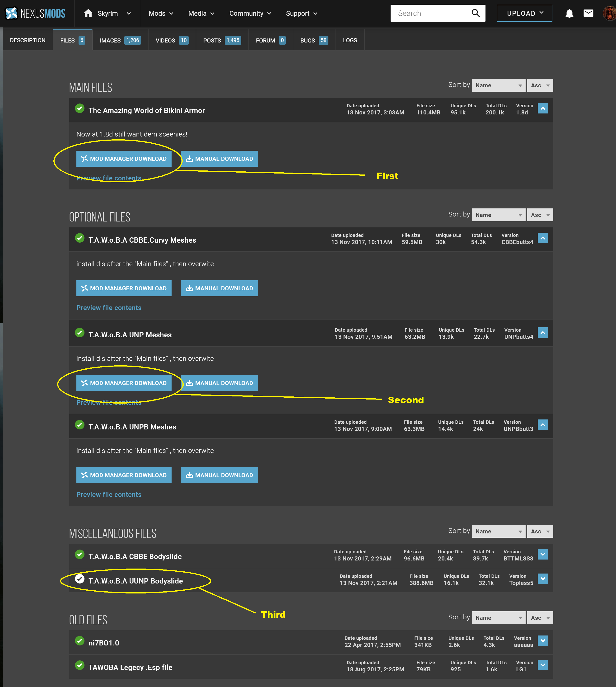Expand ni7BO1.0 old file entry
This screenshot has height=687, width=616.
[542, 641]
